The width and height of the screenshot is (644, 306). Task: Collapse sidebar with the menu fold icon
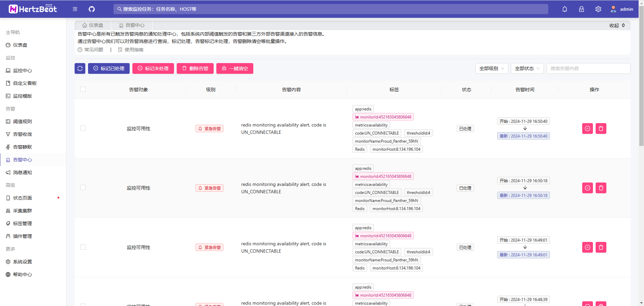pyautogui.click(x=75, y=9)
